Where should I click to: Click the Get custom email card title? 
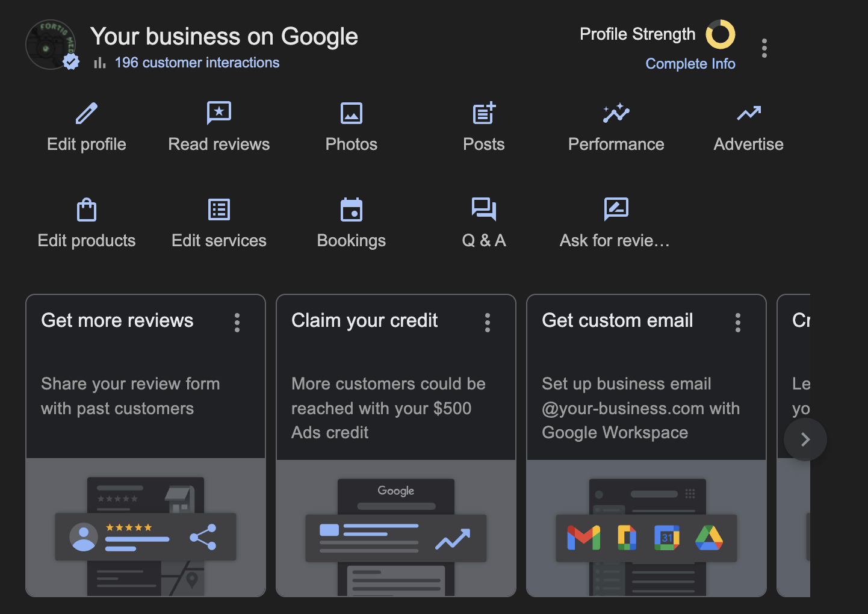tap(618, 321)
